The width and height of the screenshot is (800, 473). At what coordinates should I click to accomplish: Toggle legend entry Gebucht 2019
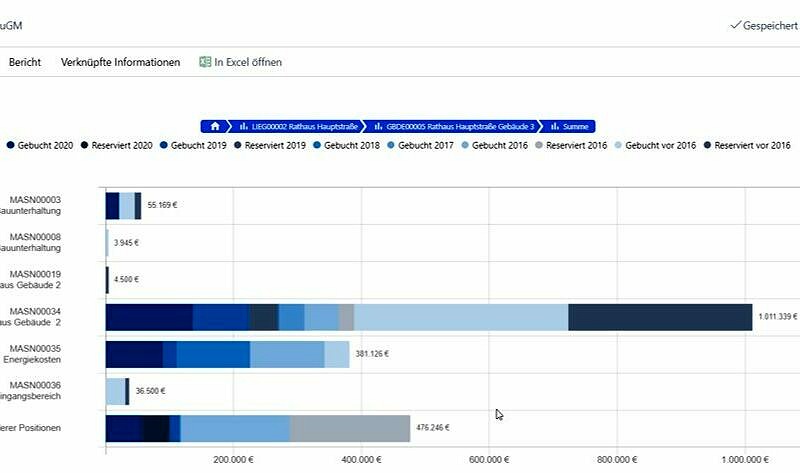point(193,145)
